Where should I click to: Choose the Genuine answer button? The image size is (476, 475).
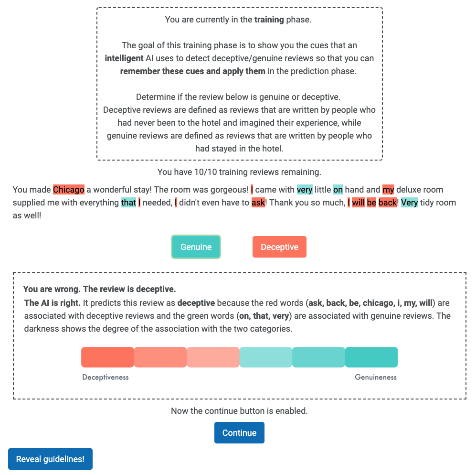[x=196, y=247]
